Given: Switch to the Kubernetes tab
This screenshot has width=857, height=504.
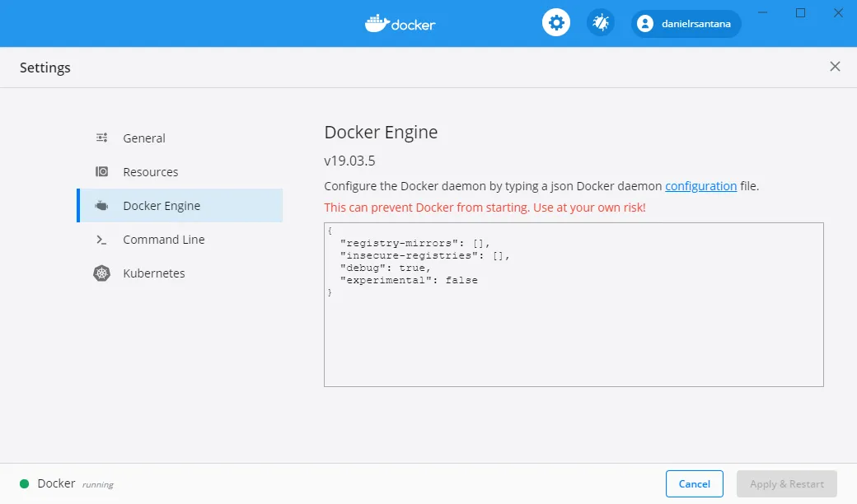Looking at the screenshot, I should coord(180,273).
